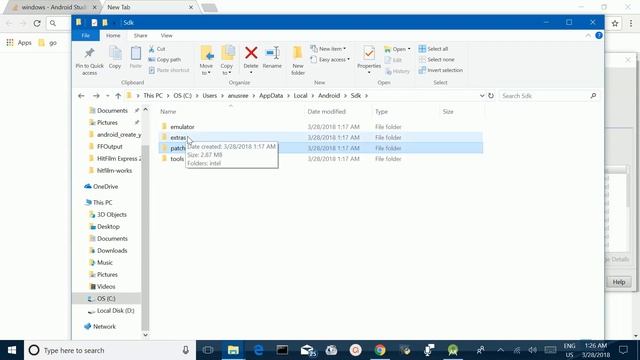This screenshot has height=360, width=640.
Task: Click Android in the address path
Action: tap(329, 96)
